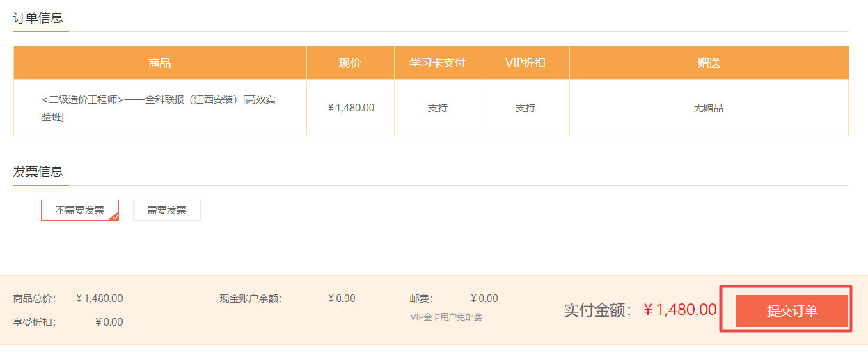The image size is (868, 352).
Task: Click the 赠送 column header
Action: [x=709, y=63]
